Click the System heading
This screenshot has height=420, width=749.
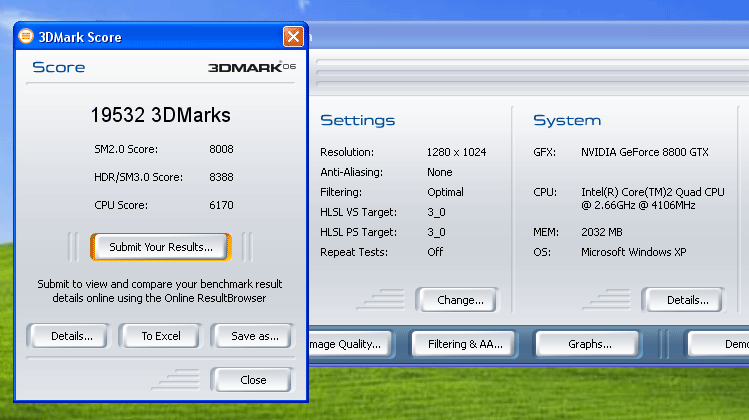pyautogui.click(x=567, y=120)
